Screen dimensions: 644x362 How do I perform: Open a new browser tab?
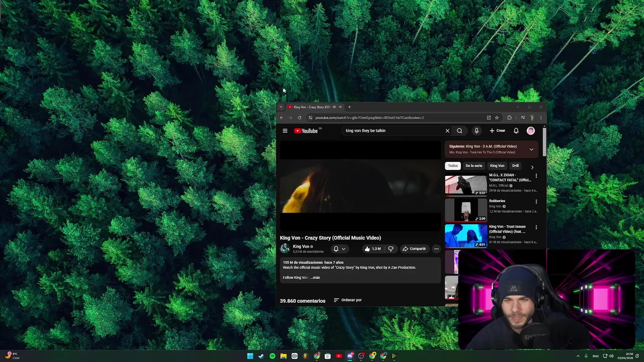[349, 107]
